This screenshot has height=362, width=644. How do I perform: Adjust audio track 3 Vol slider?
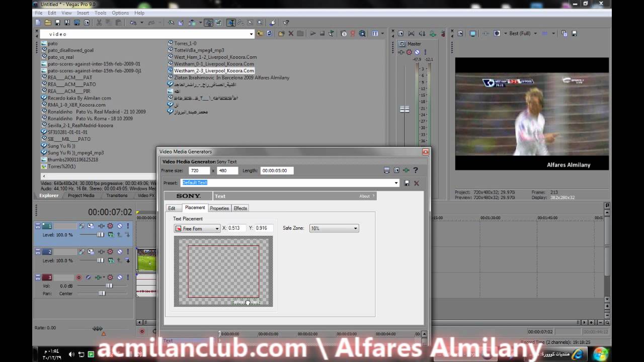[x=109, y=286]
